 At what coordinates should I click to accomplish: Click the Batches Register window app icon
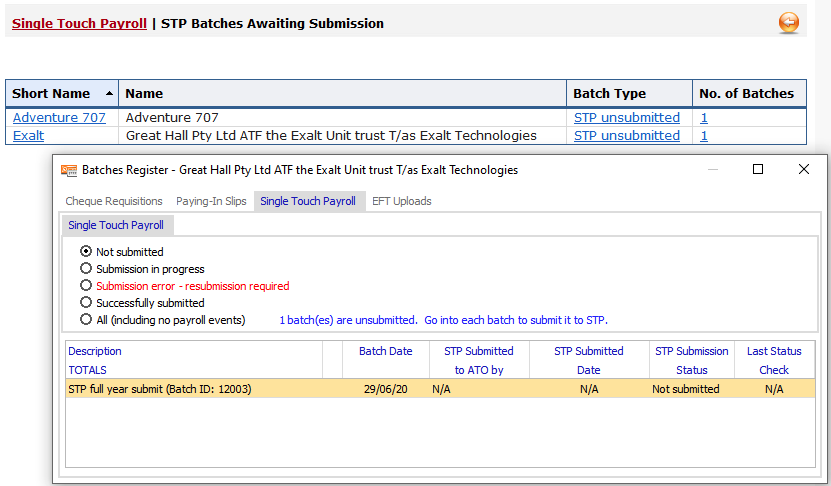point(69,170)
